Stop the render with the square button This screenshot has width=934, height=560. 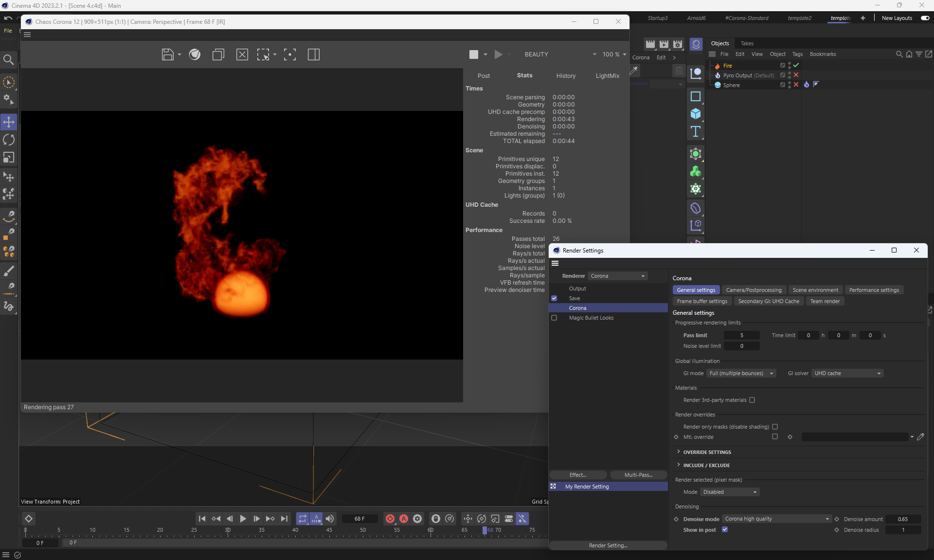[473, 54]
